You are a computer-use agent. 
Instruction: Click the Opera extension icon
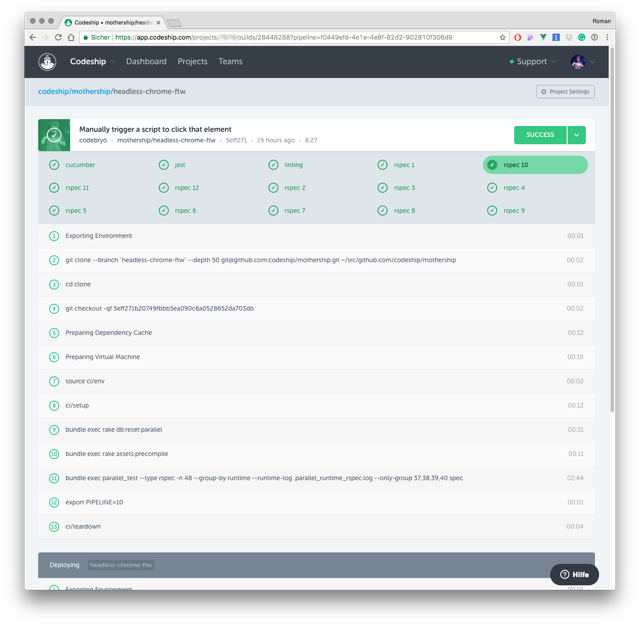(518, 38)
